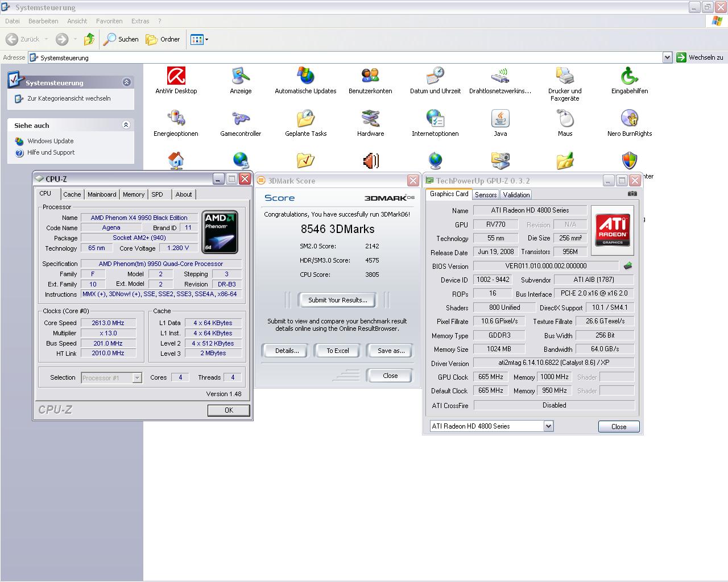The height and width of the screenshot is (582, 728).
Task: Open the Ansicht menu
Action: point(77,21)
